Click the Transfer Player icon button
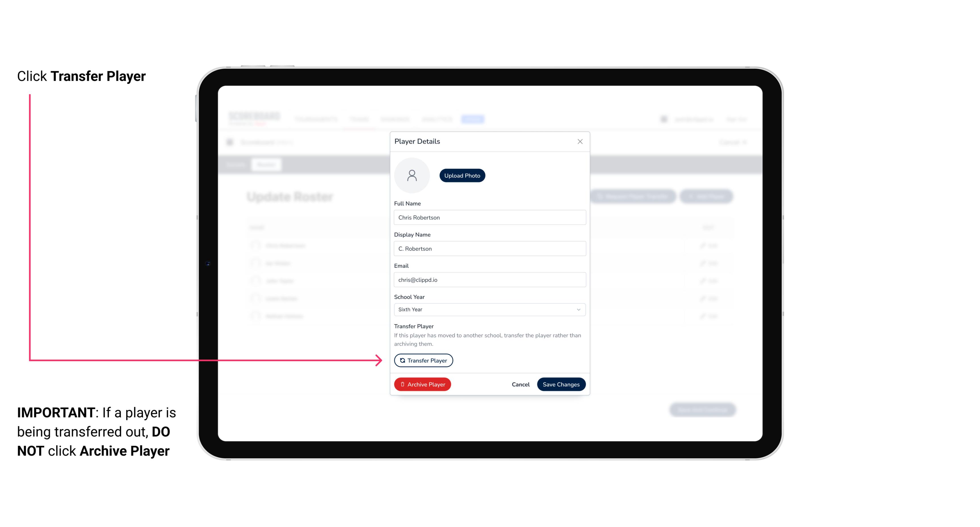The image size is (980, 527). [423, 360]
